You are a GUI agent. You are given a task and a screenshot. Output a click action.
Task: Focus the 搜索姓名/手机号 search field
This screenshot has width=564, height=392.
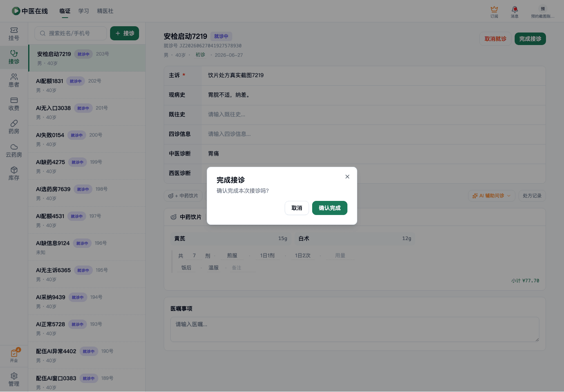70,33
